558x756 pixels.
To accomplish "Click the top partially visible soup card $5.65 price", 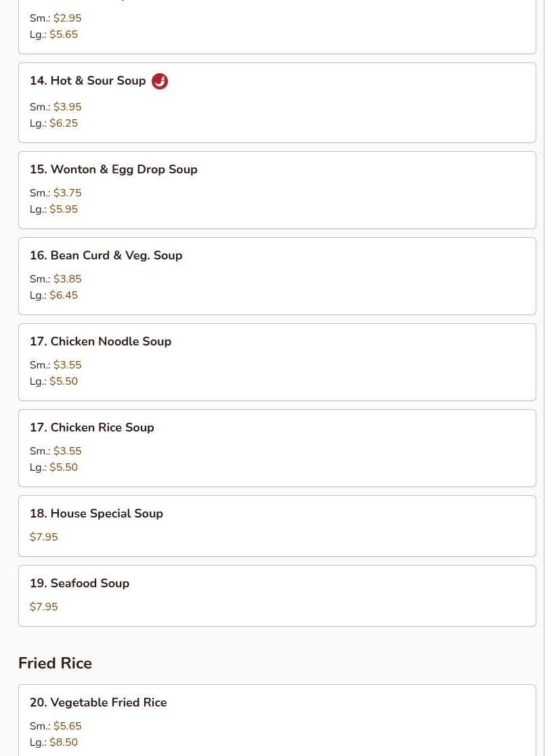I will click(64, 35).
